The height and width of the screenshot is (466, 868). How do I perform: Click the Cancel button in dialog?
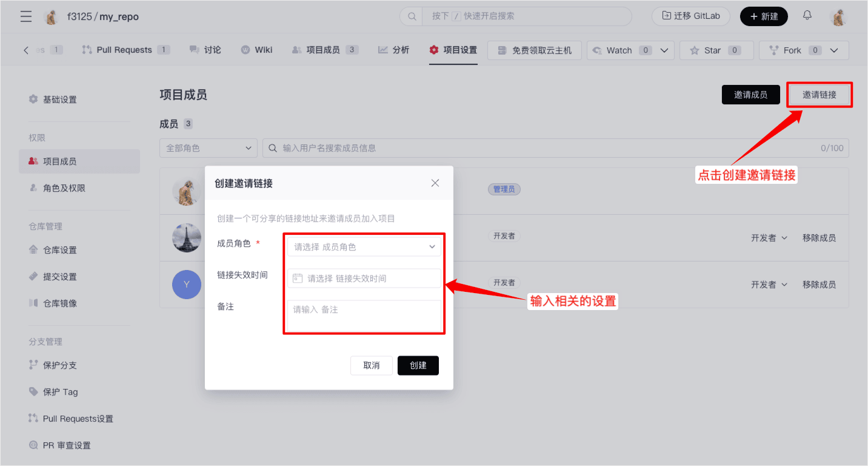[371, 365]
